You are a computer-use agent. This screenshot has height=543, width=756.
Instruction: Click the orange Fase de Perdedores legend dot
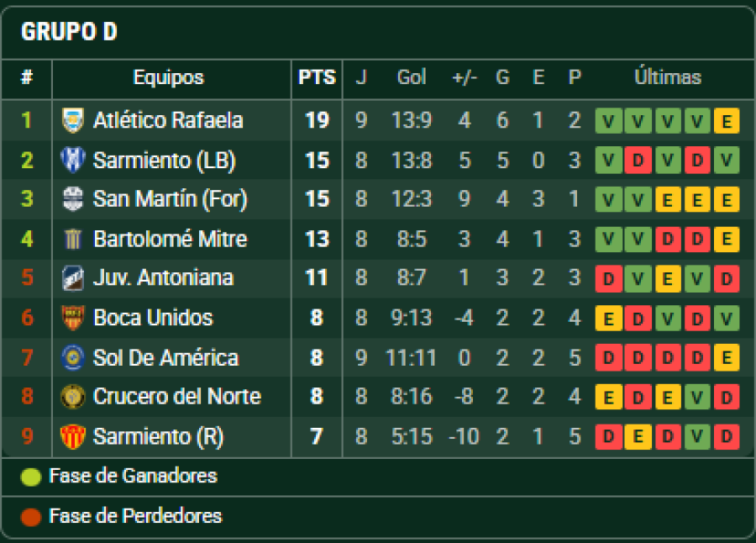31,516
